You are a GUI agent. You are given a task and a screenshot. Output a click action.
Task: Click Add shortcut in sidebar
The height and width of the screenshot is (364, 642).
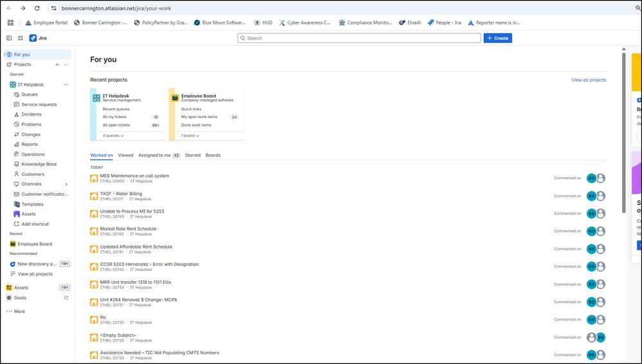coord(35,224)
